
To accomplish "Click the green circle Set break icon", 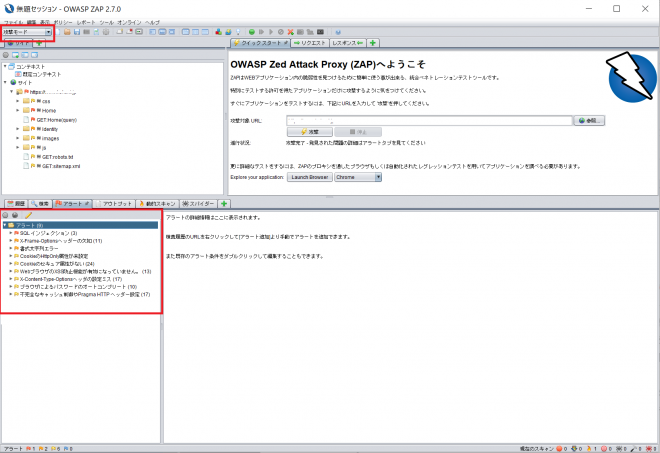I will 252,32.
